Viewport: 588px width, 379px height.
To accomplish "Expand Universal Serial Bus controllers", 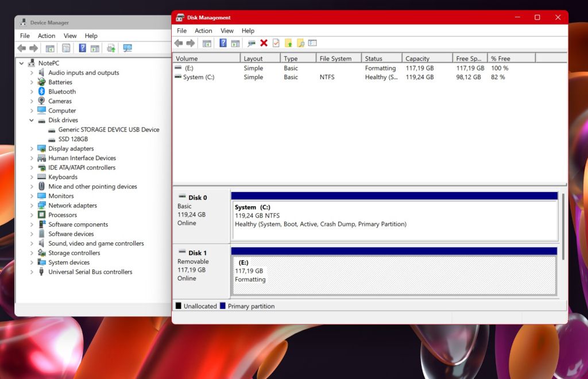I will (x=32, y=272).
